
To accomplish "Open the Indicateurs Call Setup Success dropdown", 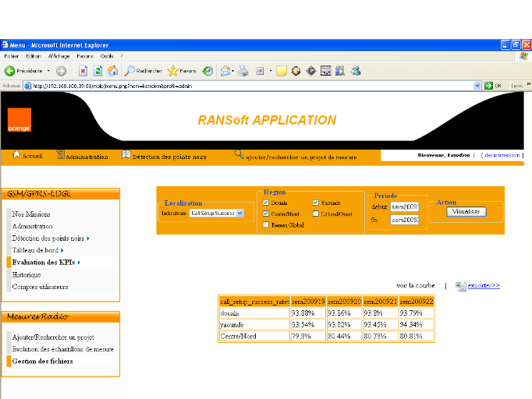I will [239, 213].
